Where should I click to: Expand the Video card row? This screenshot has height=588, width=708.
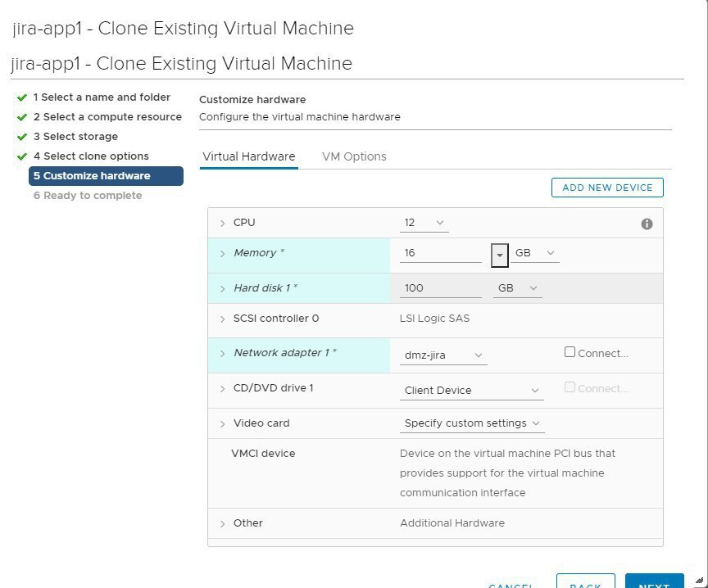pos(222,423)
